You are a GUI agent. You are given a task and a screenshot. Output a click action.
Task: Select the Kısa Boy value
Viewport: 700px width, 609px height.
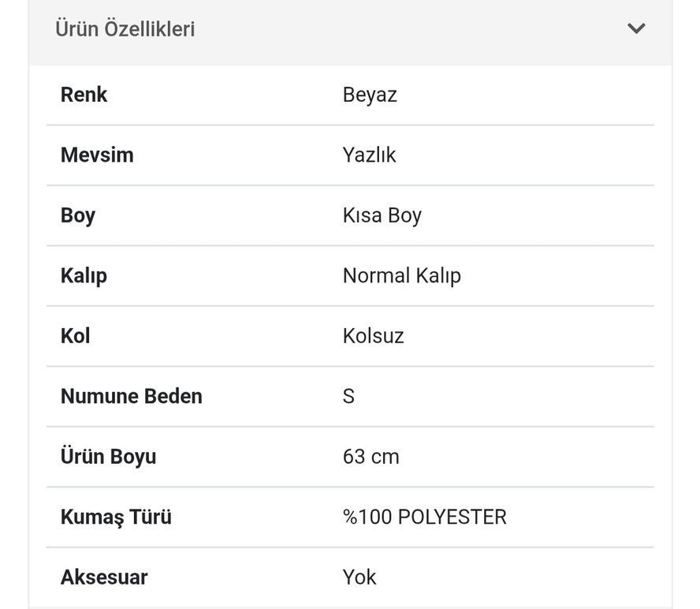[x=382, y=215]
